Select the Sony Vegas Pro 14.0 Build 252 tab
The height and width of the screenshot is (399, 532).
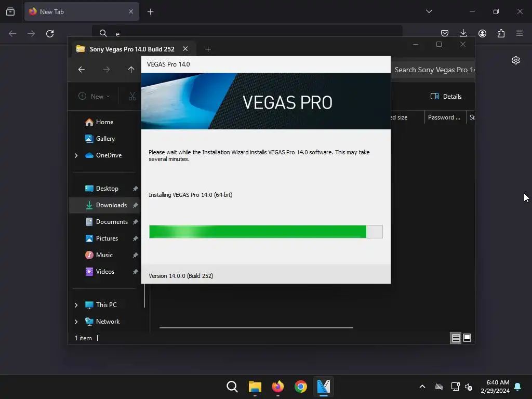(x=131, y=49)
